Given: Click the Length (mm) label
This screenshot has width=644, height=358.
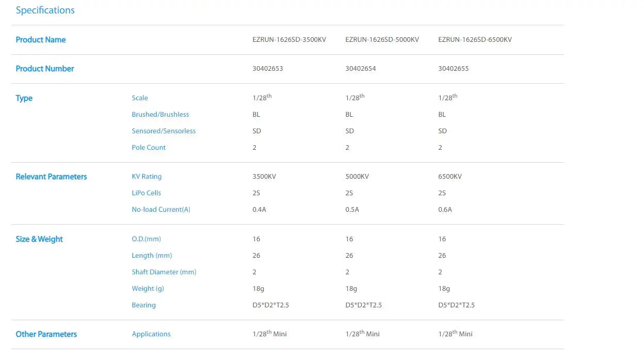Looking at the screenshot, I should point(152,256).
